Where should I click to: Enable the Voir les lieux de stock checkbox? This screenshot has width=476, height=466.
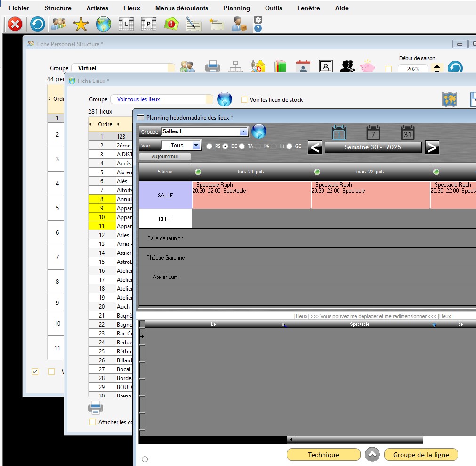click(244, 100)
